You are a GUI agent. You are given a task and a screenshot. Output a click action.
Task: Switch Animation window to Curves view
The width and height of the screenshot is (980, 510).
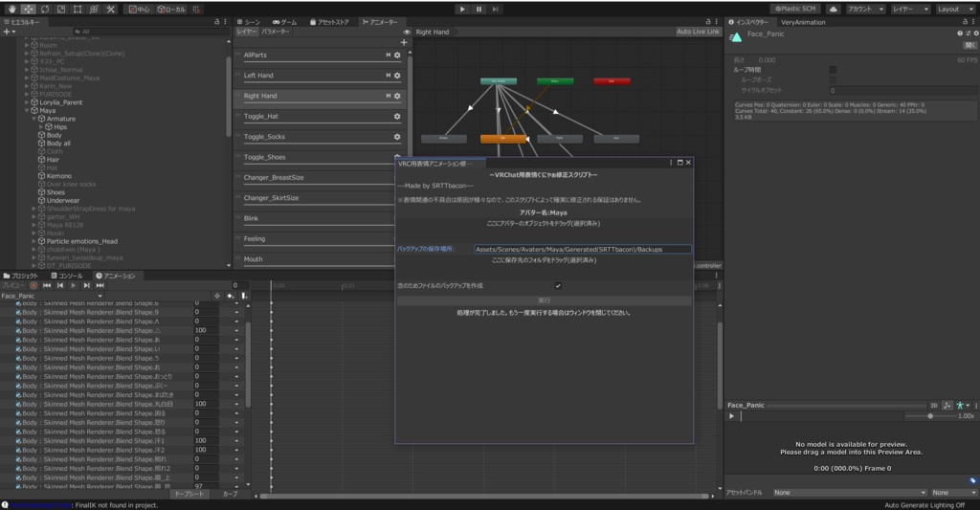click(x=230, y=494)
